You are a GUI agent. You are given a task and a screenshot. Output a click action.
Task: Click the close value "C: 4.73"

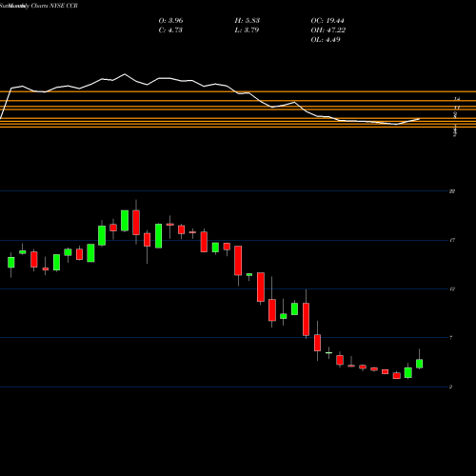(x=170, y=30)
